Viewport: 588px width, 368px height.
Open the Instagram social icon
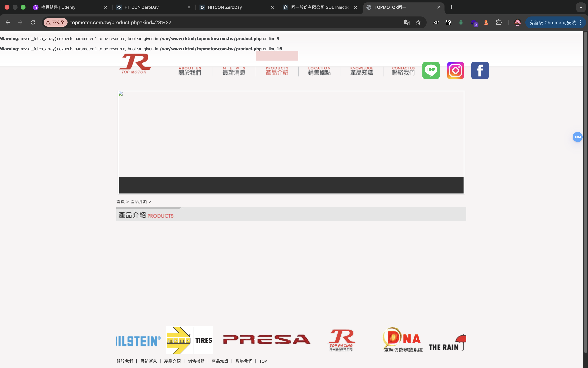point(455,70)
